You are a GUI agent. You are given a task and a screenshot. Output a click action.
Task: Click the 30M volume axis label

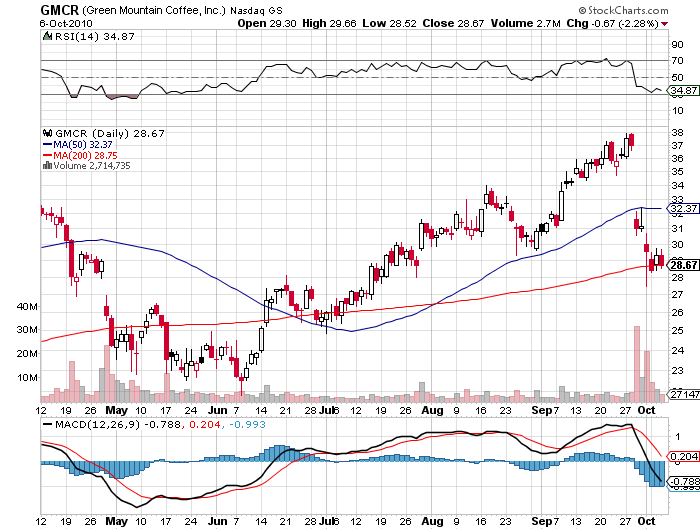(x=27, y=330)
